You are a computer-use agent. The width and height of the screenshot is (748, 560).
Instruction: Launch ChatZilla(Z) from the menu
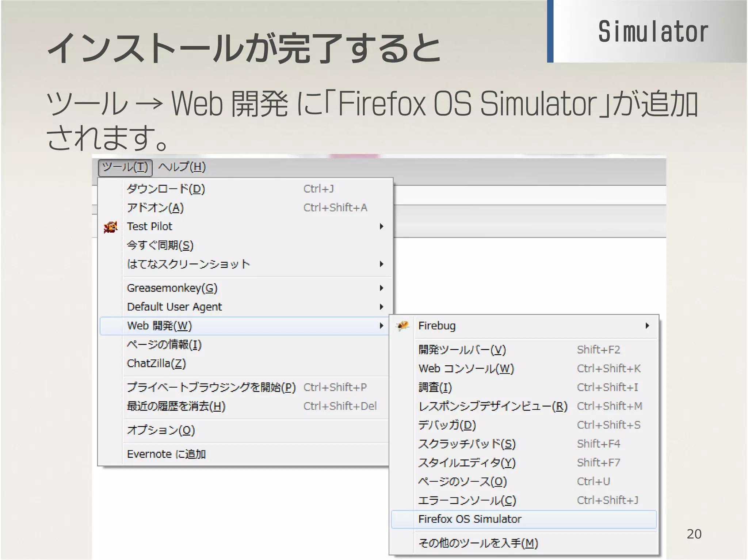(x=156, y=363)
